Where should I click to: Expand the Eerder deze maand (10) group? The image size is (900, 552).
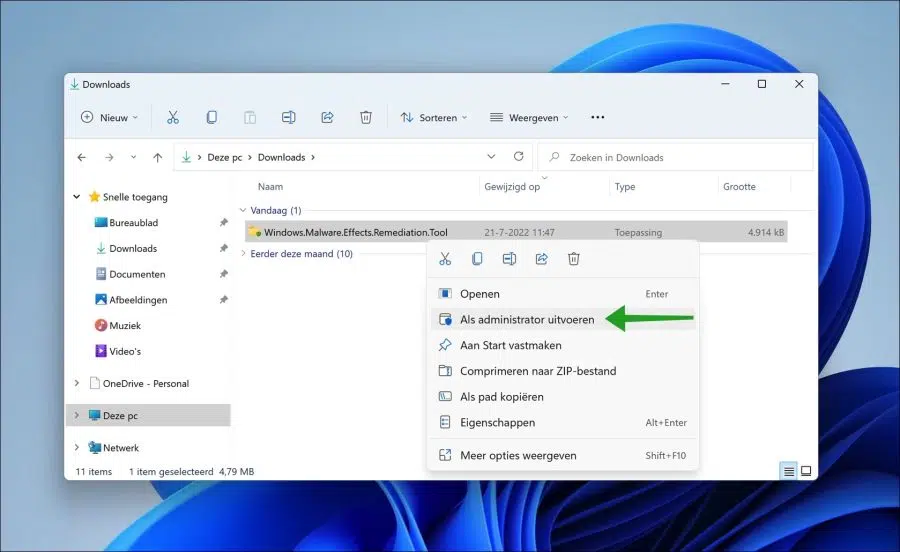243,254
